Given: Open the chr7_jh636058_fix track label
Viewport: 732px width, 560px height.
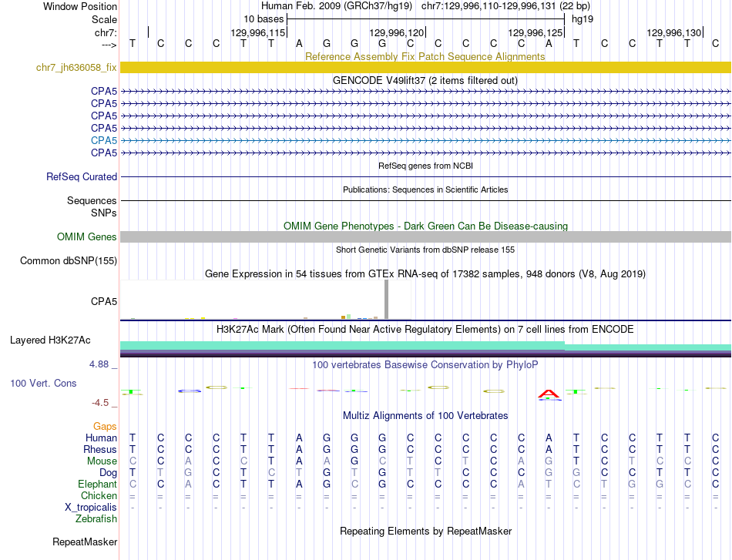Looking at the screenshot, I should (76, 67).
